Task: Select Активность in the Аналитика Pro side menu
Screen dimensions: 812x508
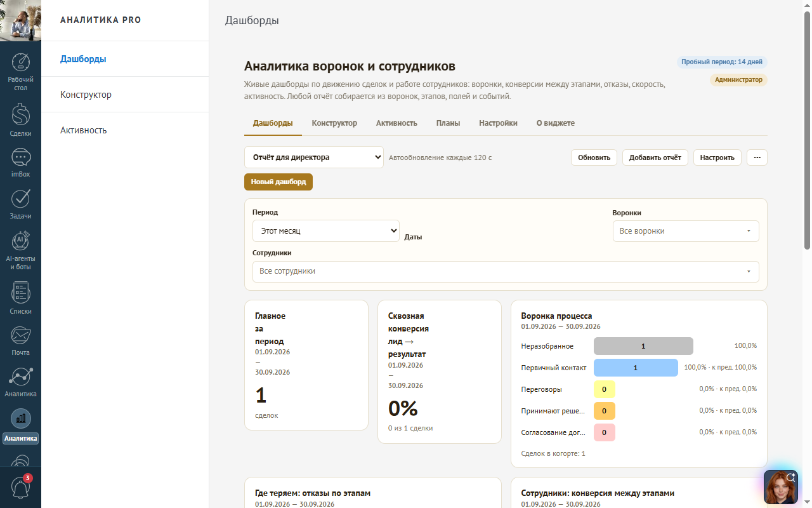Action: 125,130
